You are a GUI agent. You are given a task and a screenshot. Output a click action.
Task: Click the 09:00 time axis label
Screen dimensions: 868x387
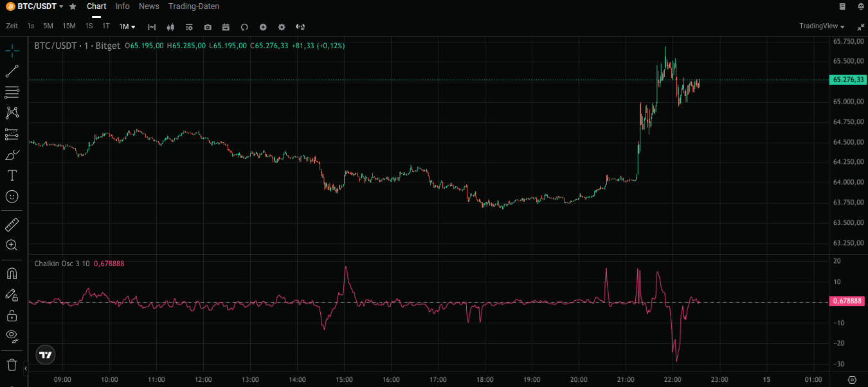(x=62, y=379)
